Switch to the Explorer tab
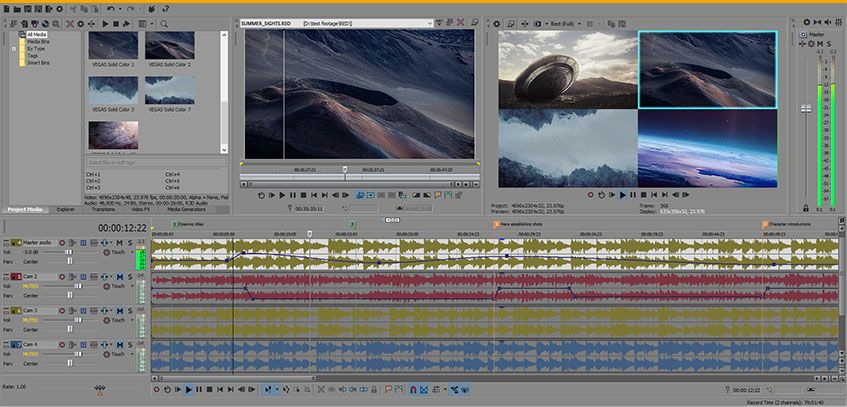This screenshot has width=847, height=407. pos(65,209)
